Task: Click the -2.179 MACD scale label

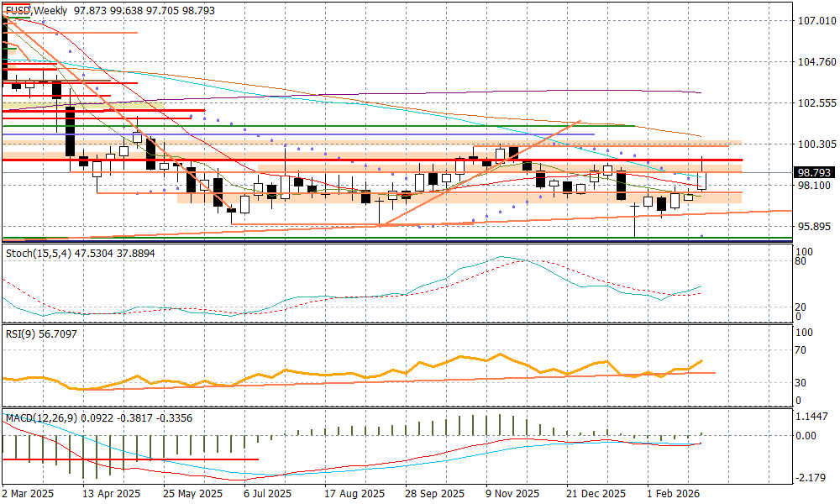Action: point(810,478)
